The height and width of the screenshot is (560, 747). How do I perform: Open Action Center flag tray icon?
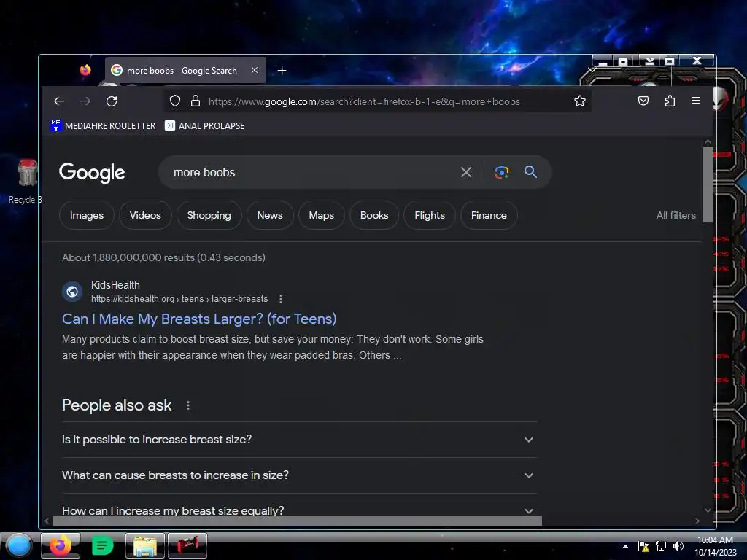pyautogui.click(x=643, y=546)
